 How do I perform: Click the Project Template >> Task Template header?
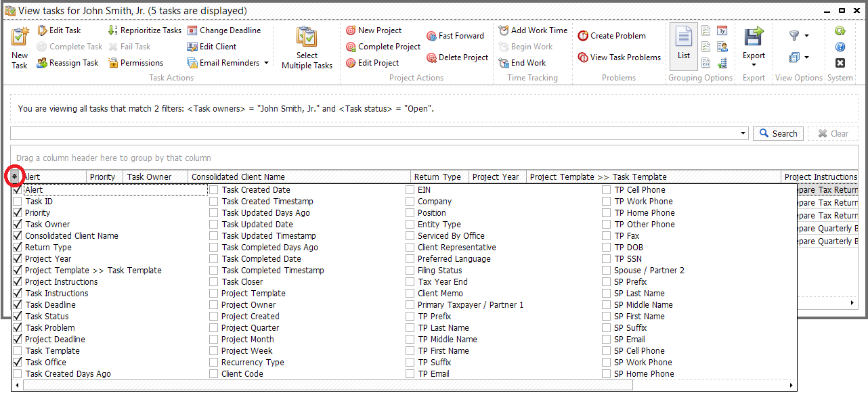pos(654,177)
